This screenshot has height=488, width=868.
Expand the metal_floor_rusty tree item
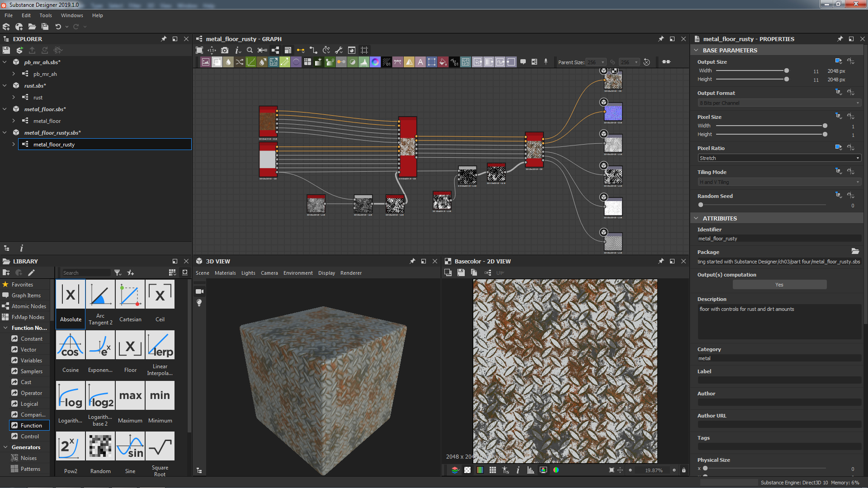[13, 144]
